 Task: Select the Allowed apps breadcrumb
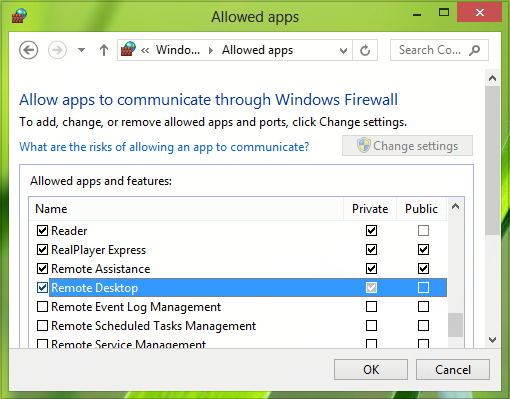257,50
